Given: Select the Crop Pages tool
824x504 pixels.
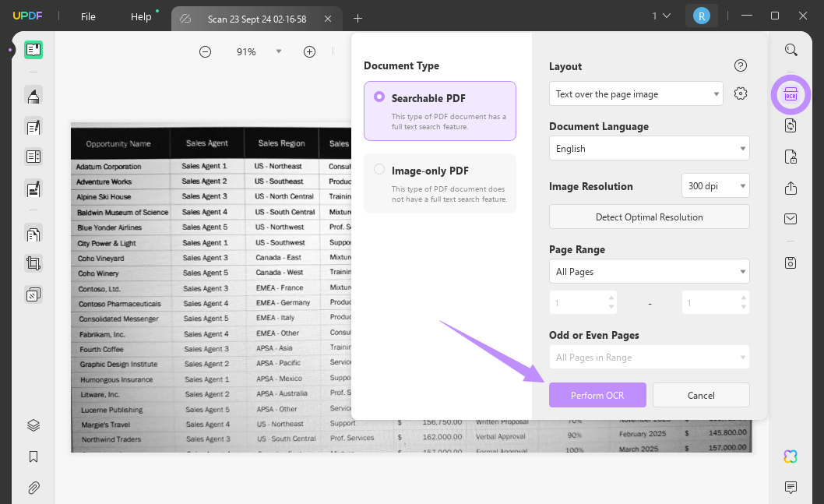Looking at the screenshot, I should (33, 263).
